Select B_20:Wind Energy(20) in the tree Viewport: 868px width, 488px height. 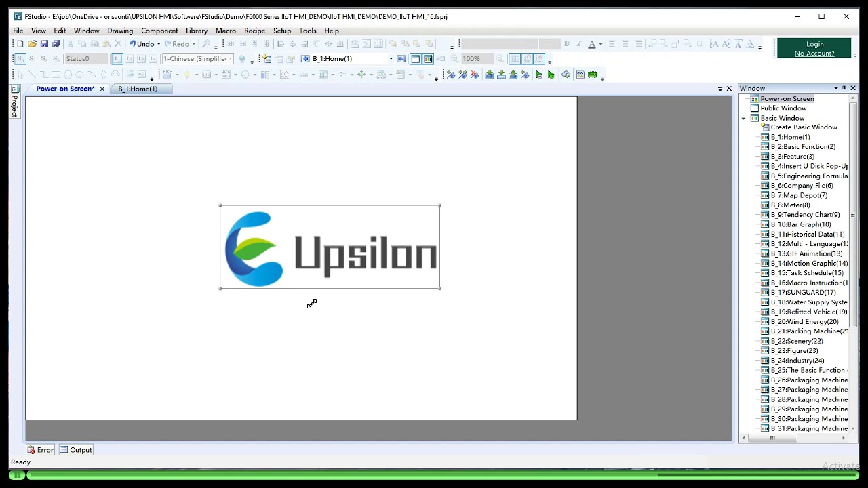pos(804,322)
